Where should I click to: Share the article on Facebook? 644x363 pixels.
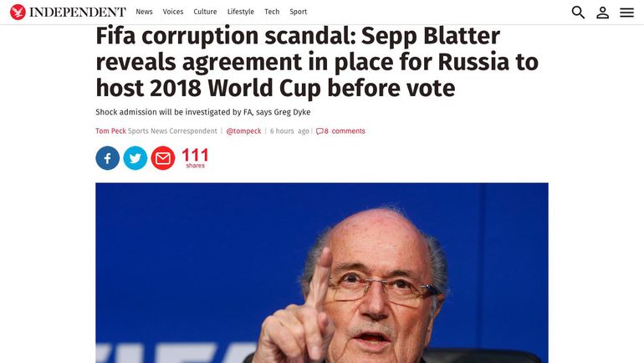pyautogui.click(x=108, y=158)
